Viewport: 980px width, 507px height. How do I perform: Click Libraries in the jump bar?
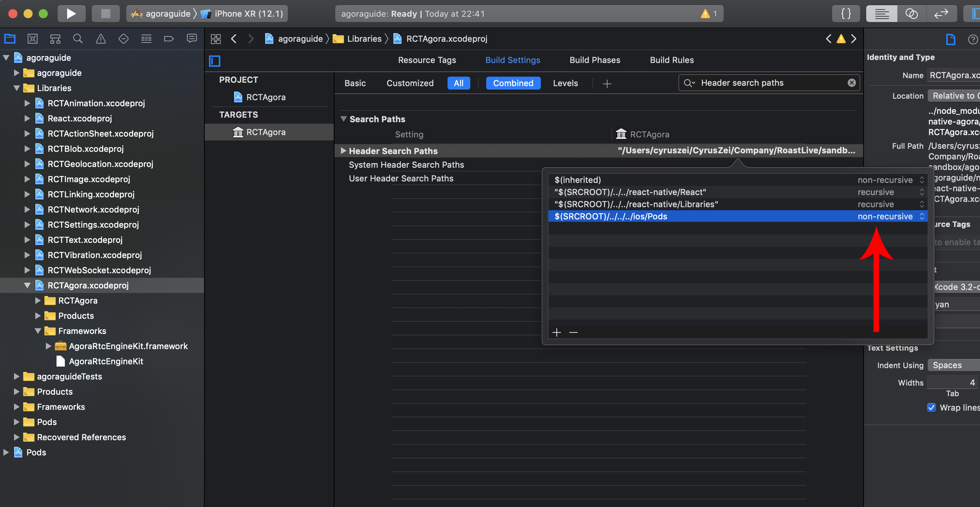click(x=357, y=38)
